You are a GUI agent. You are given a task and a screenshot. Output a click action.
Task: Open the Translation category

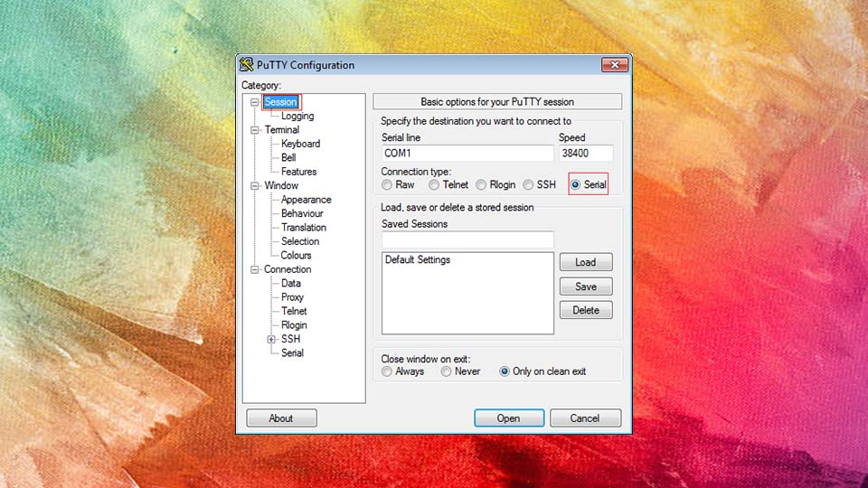(x=304, y=228)
